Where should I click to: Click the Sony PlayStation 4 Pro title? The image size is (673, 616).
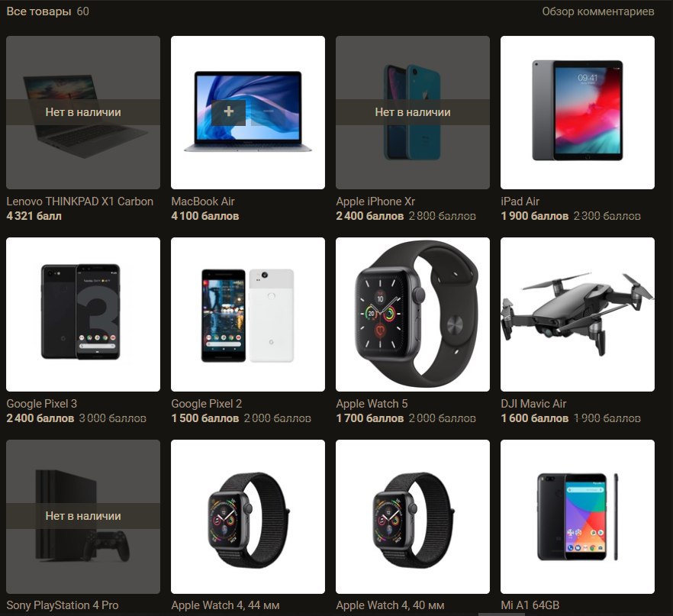tap(63, 605)
